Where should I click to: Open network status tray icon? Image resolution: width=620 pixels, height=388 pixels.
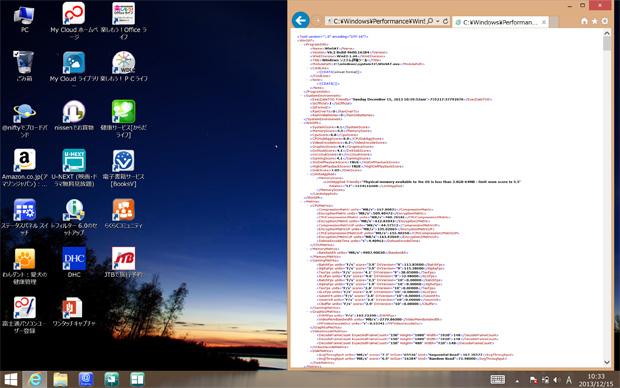point(545,380)
